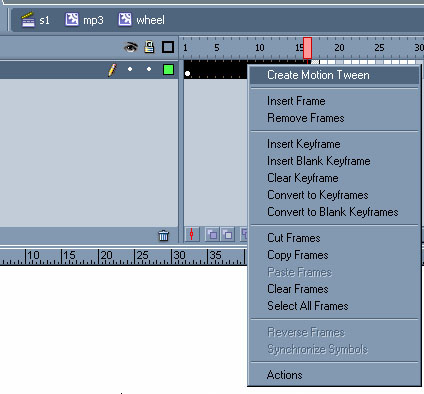Open the wheel symbol in breadcrumb
The height and width of the screenshot is (394, 424).
(x=141, y=20)
